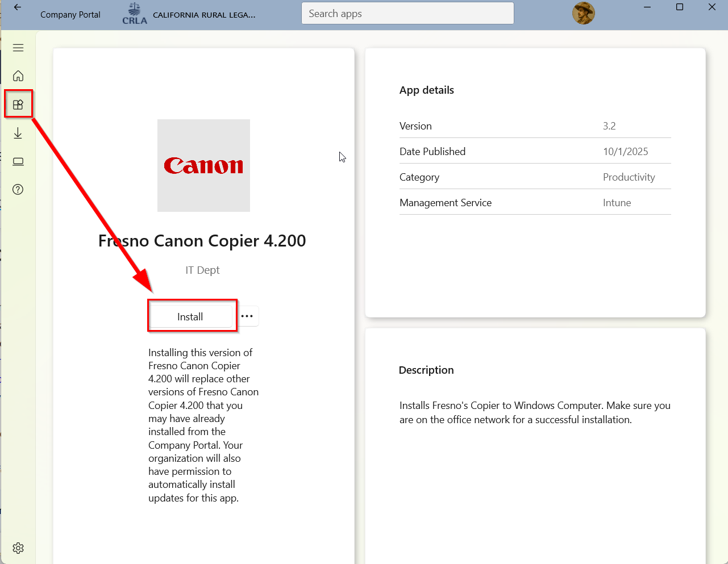The height and width of the screenshot is (564, 728).
Task: Click the Description heading
Action: pos(426,370)
